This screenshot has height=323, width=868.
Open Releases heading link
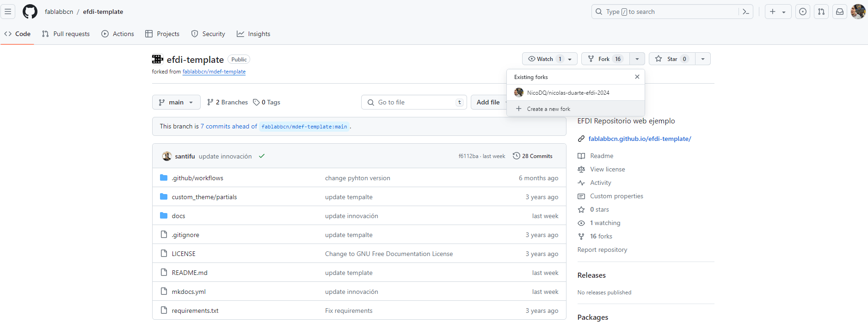coord(591,275)
